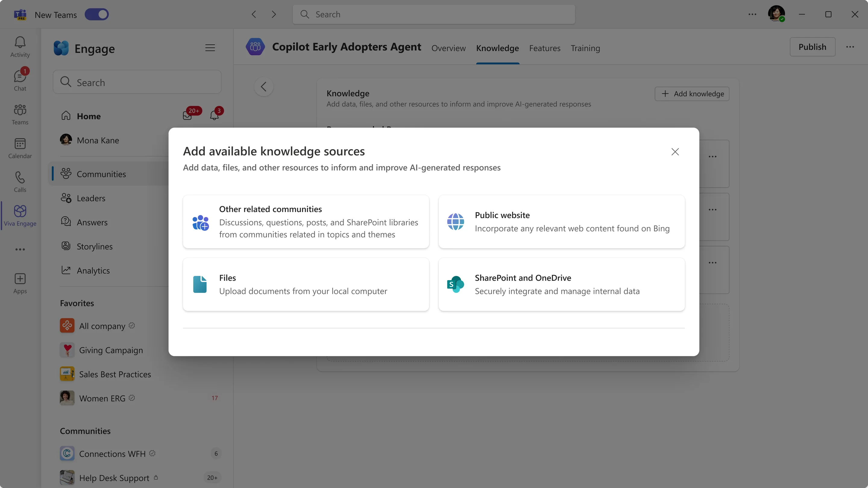Click Add knowledge button
Screen dimensions: 868x488
coord(692,94)
